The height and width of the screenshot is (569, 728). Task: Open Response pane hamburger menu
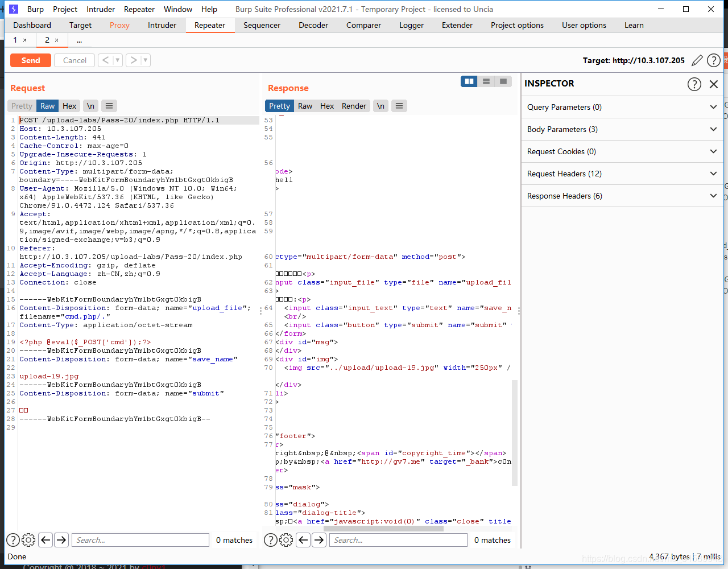click(399, 106)
